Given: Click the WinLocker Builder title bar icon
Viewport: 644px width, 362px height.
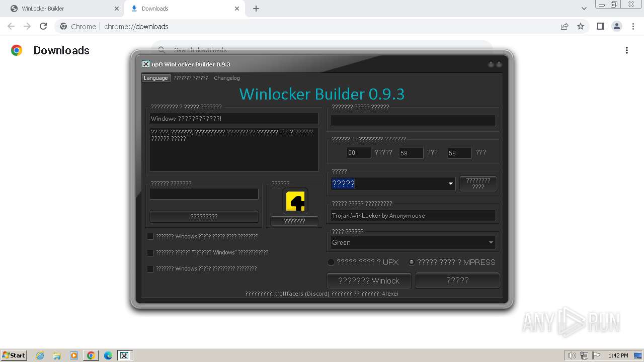Looking at the screenshot, I should point(146,64).
